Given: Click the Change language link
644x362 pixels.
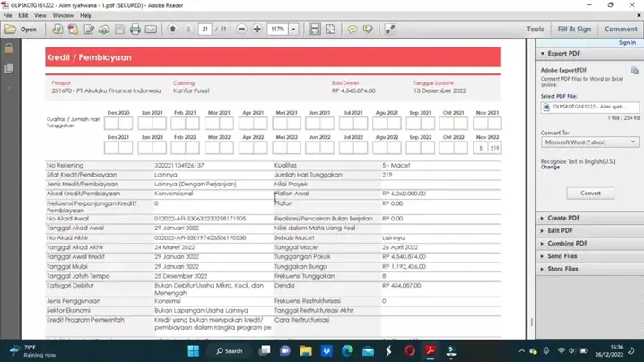Looking at the screenshot, I should pos(550,168).
